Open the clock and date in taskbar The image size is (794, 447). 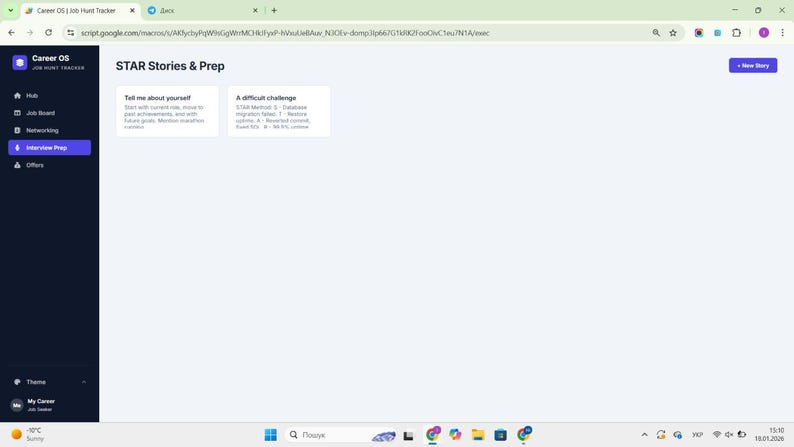tap(769, 435)
